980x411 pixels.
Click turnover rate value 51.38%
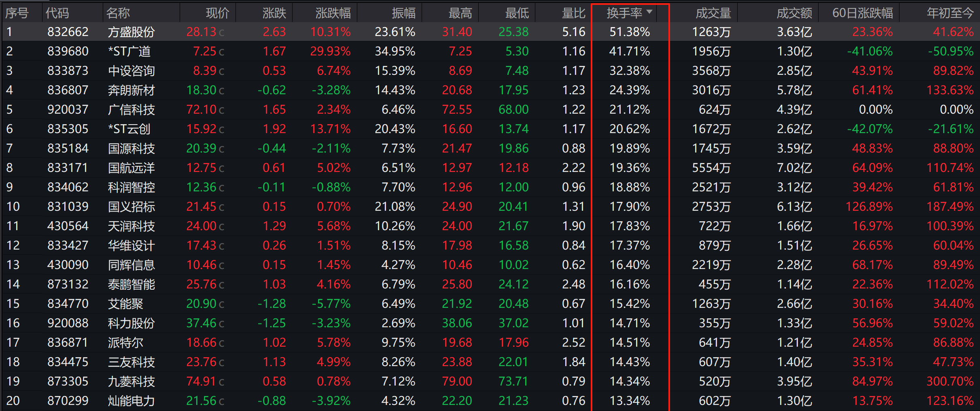pyautogui.click(x=630, y=32)
